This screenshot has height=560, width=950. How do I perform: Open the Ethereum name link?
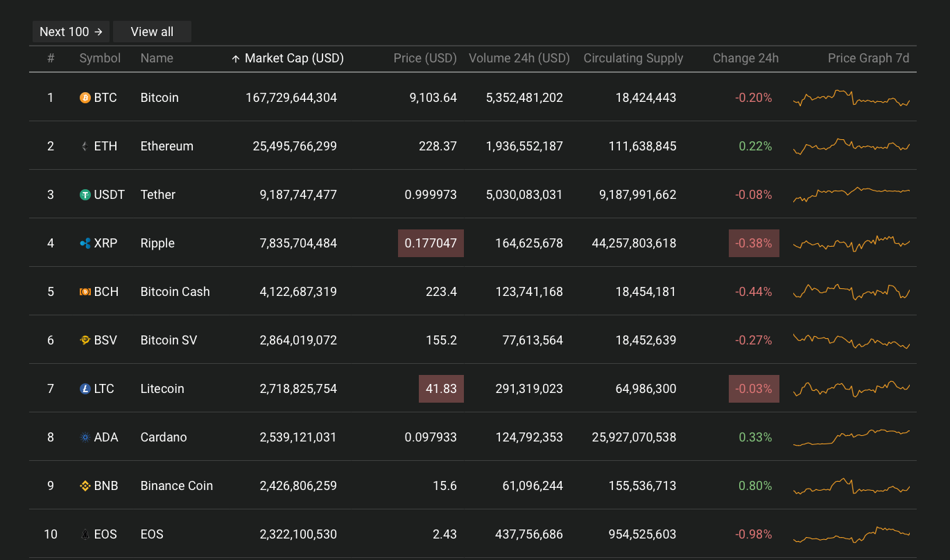[167, 146]
